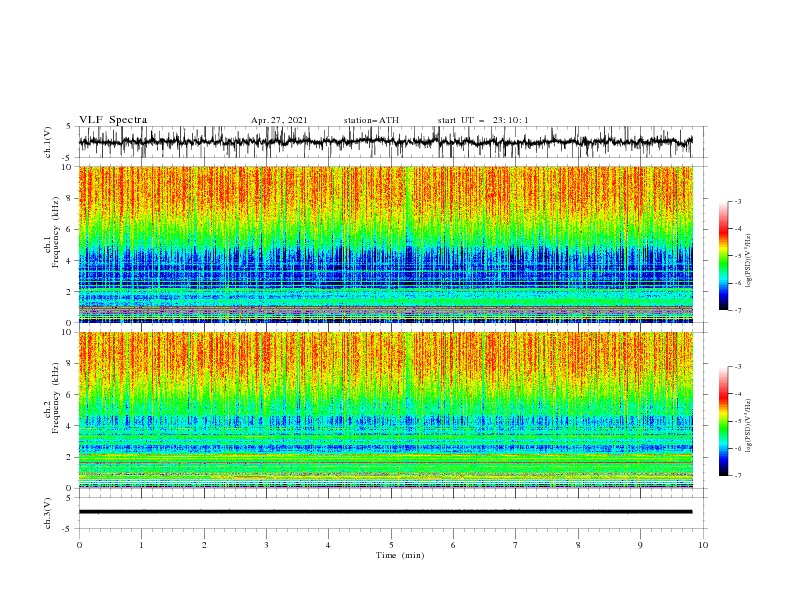Click the "9" tick on the time axis
Image resolution: width=792 pixels, height=612 pixels.
pyautogui.click(x=640, y=545)
